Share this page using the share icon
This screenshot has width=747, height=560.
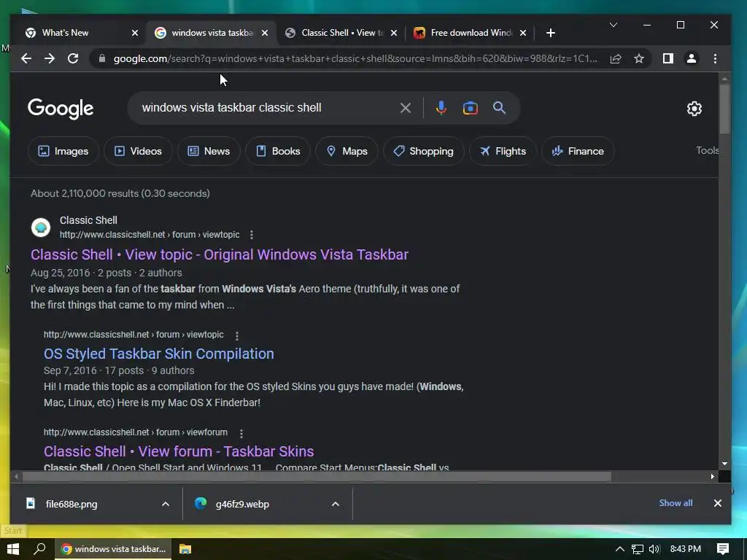[616, 58]
